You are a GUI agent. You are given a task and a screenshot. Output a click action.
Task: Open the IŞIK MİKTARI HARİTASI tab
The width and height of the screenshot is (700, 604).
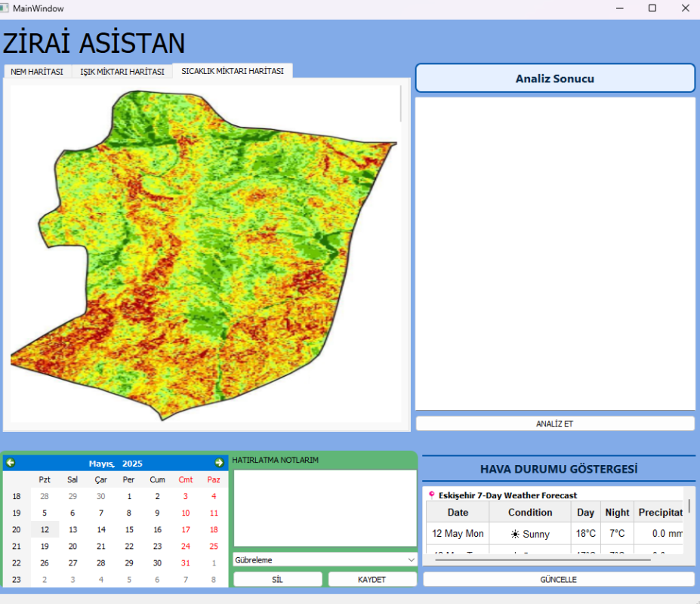pos(122,72)
